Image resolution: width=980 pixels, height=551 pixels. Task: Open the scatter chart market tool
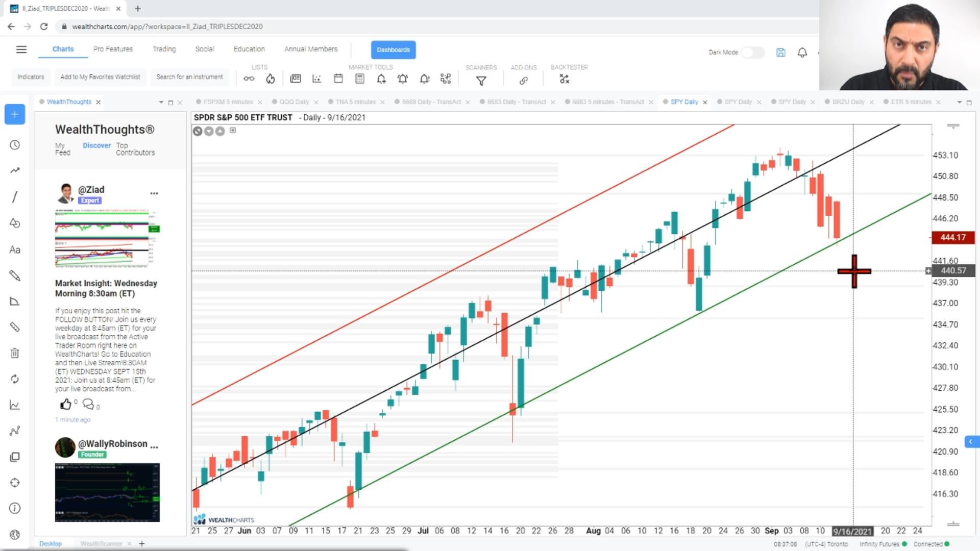[x=317, y=79]
